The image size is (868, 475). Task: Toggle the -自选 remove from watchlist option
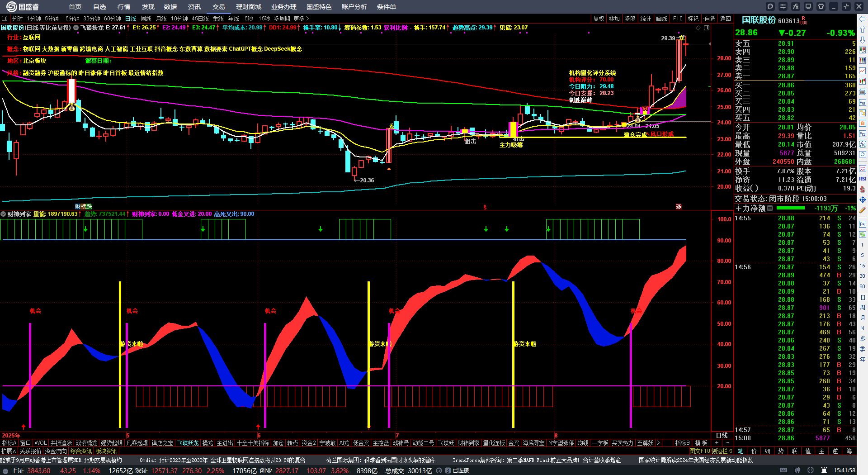[x=710, y=19]
